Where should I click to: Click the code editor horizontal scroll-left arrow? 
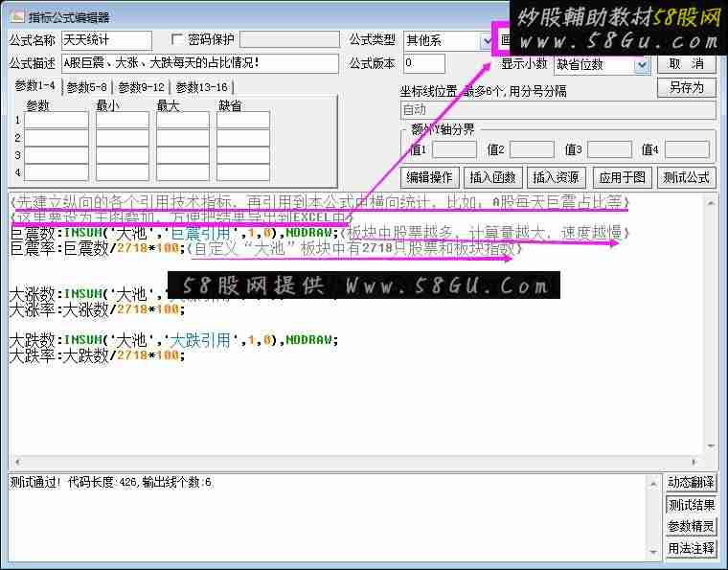pyautogui.click(x=17, y=462)
